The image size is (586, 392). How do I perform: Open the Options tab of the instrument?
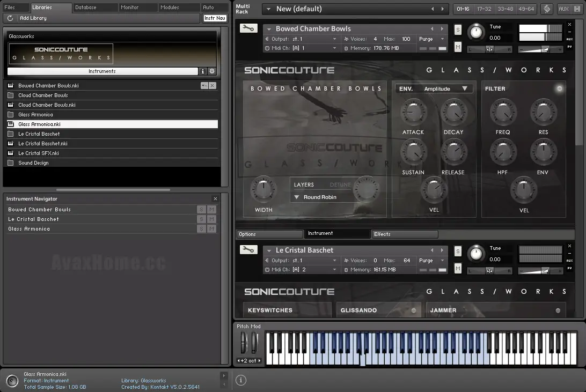tap(269, 234)
